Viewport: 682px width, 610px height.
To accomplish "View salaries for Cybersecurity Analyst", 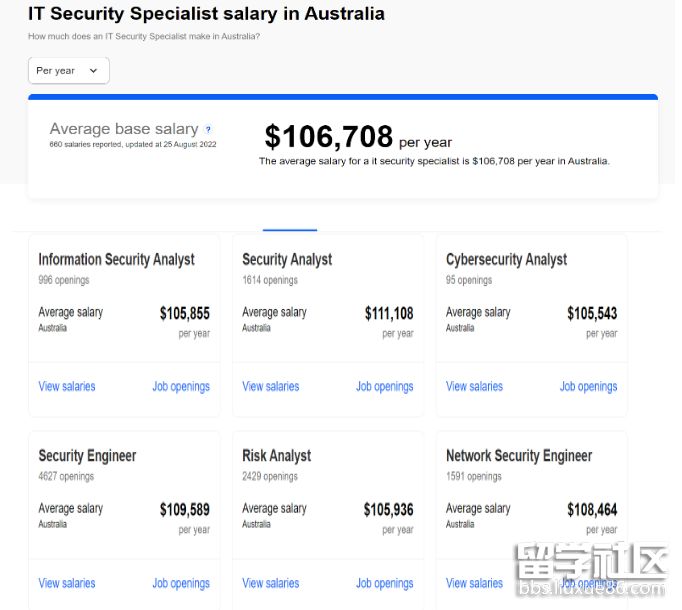I will pyautogui.click(x=475, y=386).
